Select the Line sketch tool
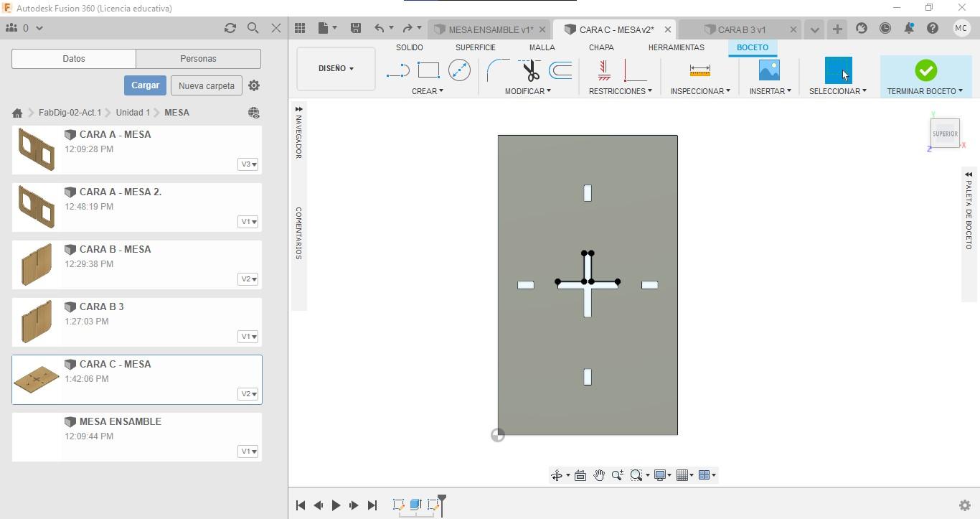 point(397,70)
